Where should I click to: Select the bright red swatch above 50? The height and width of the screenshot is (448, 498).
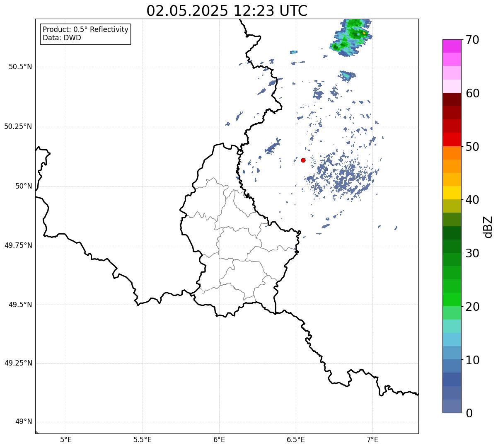point(452,140)
